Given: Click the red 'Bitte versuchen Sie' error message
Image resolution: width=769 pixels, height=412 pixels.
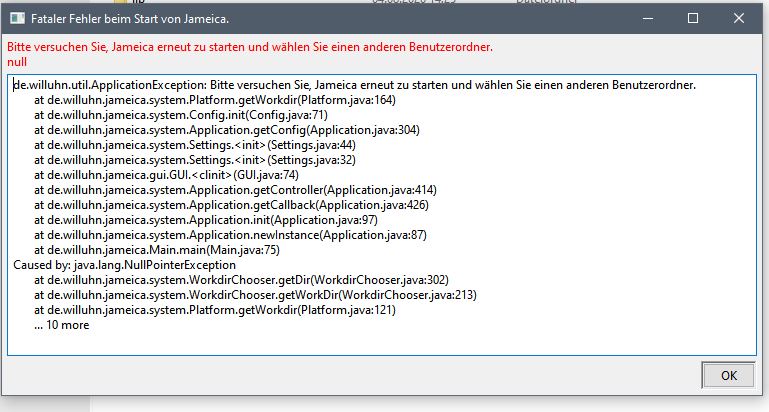Looking at the screenshot, I should pyautogui.click(x=250, y=47).
